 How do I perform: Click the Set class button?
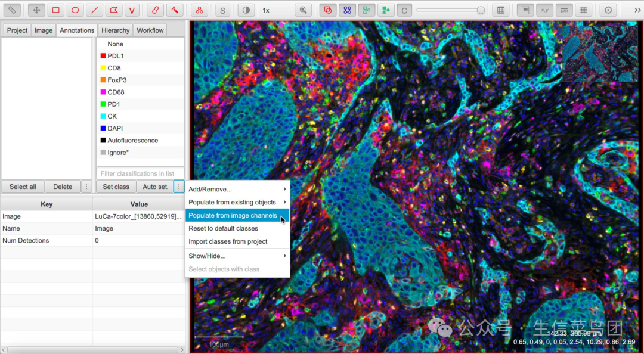pos(116,187)
